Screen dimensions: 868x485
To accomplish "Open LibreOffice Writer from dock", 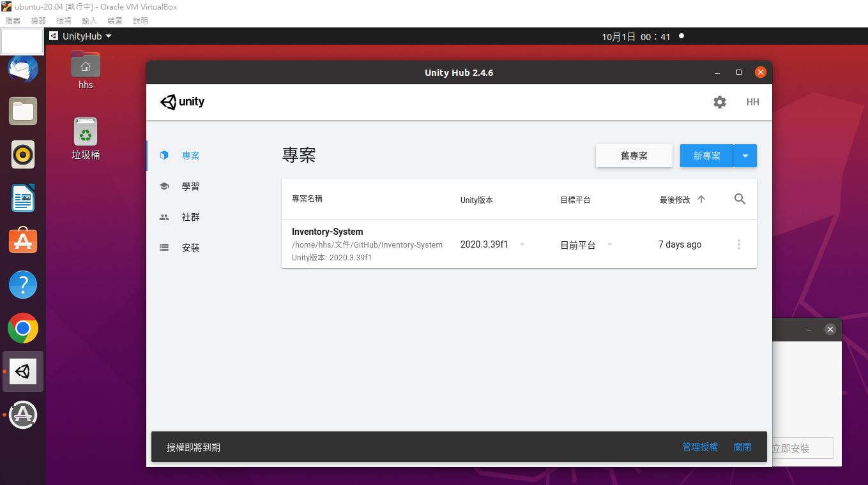I will click(23, 198).
